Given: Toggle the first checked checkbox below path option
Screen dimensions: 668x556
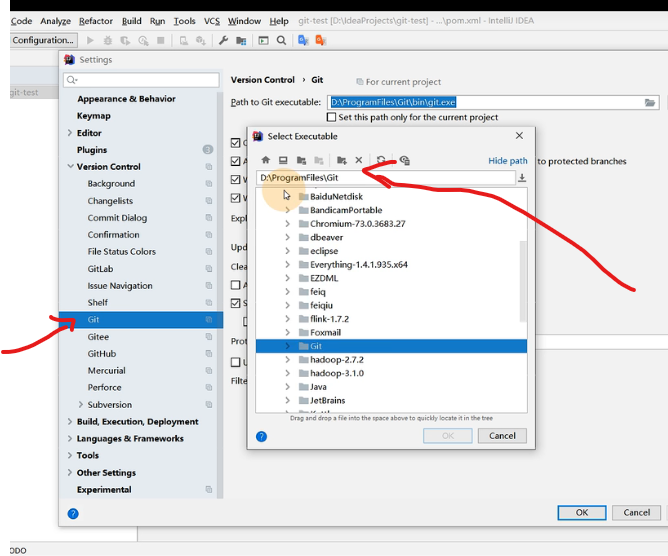Looking at the screenshot, I should [236, 143].
